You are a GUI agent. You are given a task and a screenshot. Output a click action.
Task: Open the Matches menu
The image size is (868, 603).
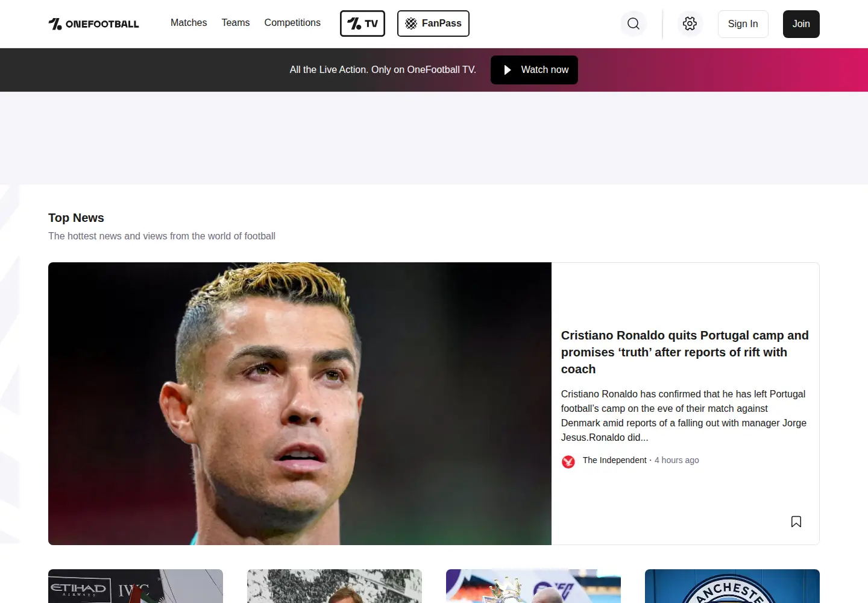(x=189, y=23)
